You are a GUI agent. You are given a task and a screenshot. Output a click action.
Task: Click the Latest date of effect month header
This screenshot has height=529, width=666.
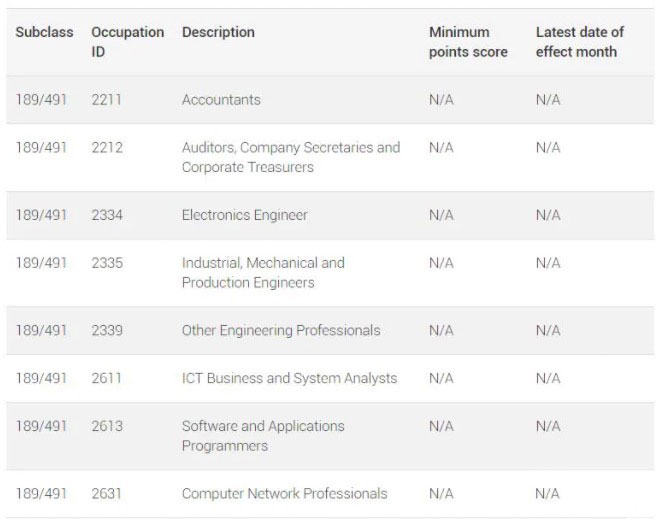(579, 42)
